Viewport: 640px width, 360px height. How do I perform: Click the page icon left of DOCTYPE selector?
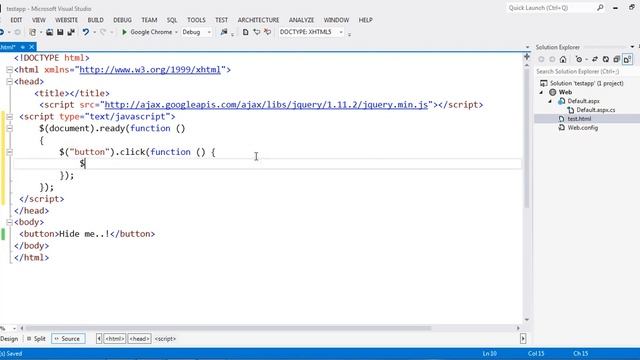245,32
